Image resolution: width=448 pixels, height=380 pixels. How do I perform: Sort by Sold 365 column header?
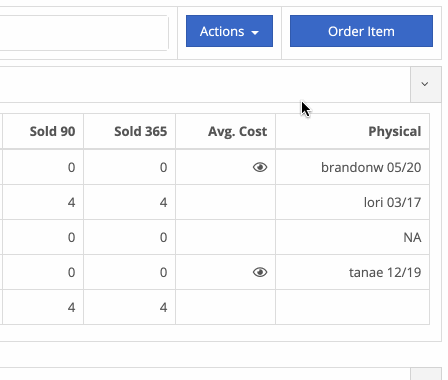coord(140,131)
